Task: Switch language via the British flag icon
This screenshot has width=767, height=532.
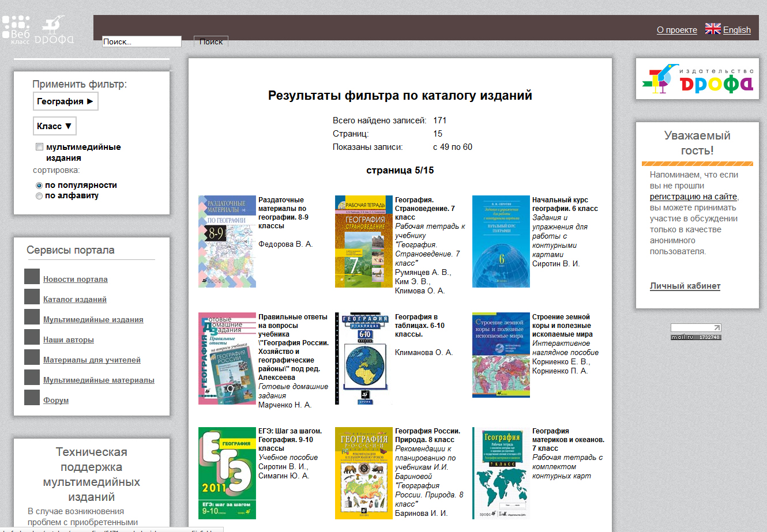Action: tap(713, 29)
